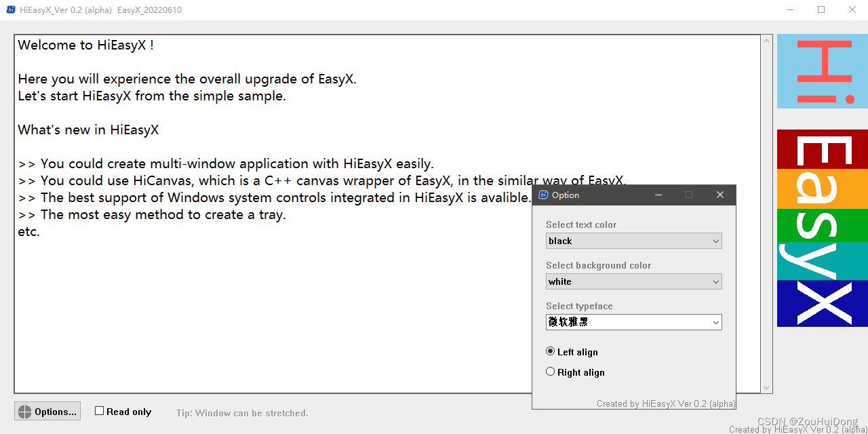
Task: Maximize the main HiEasyX window
Action: tap(821, 9)
